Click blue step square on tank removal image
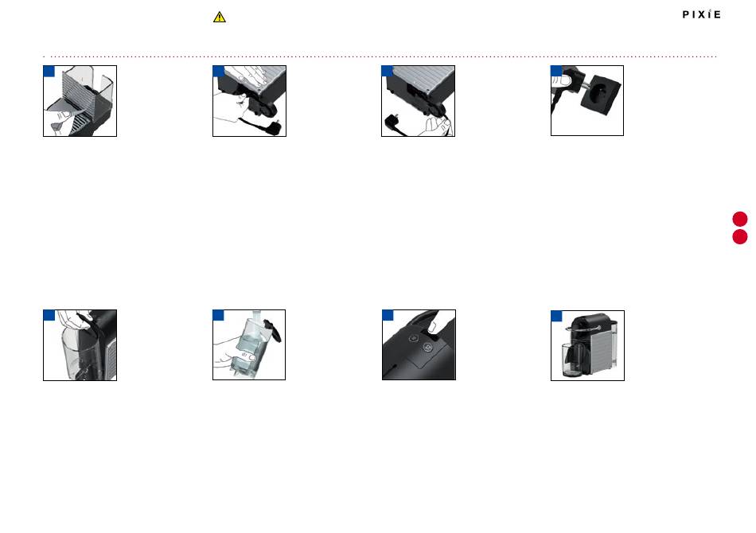Viewport: 756px width, 533px height. pyautogui.click(x=49, y=315)
